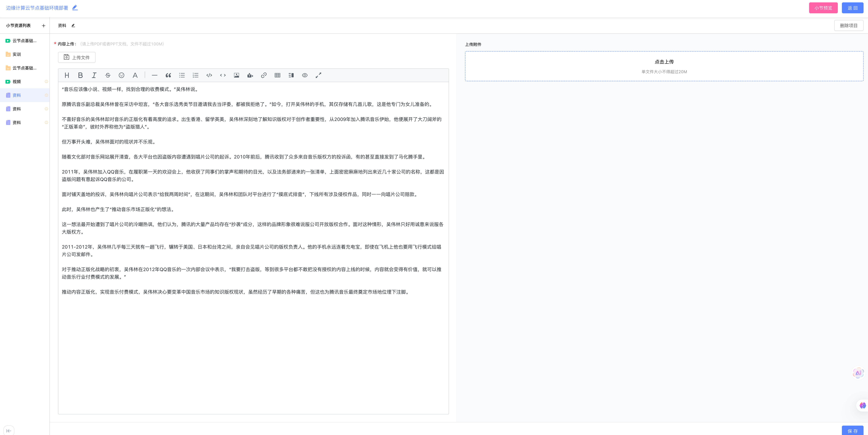This screenshot has height=435, width=868.
Task: Insert an image into the editor
Action: click(237, 75)
